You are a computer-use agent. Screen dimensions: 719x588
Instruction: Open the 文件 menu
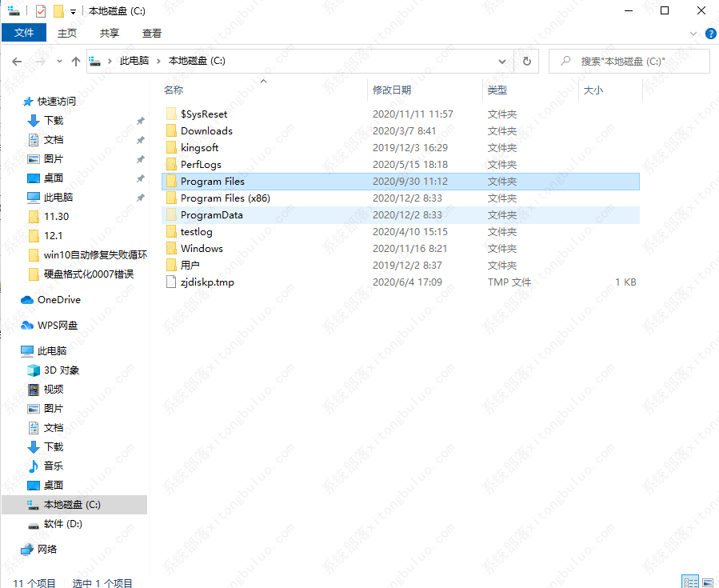[24, 33]
